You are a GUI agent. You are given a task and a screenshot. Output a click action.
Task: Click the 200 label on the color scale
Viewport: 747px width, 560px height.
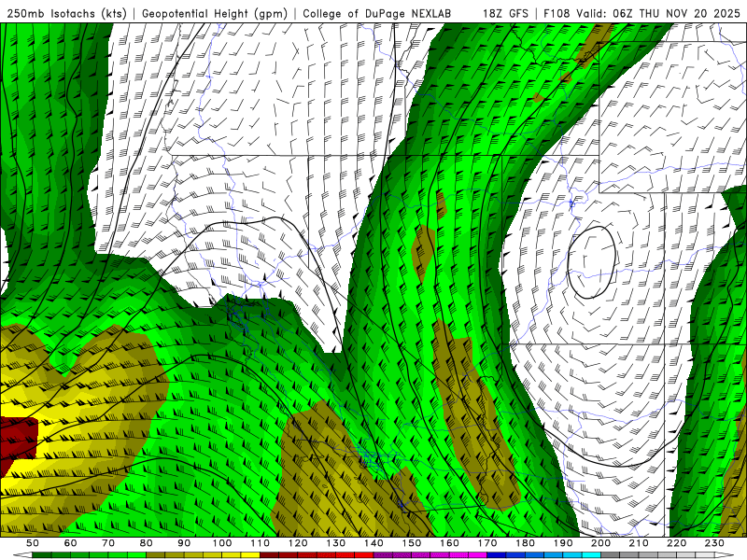[x=600, y=543]
